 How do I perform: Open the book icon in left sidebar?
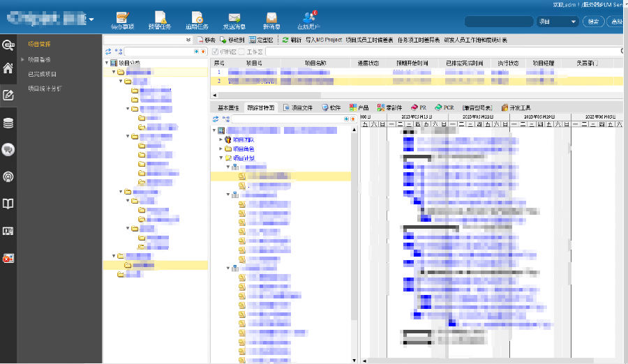pyautogui.click(x=8, y=204)
